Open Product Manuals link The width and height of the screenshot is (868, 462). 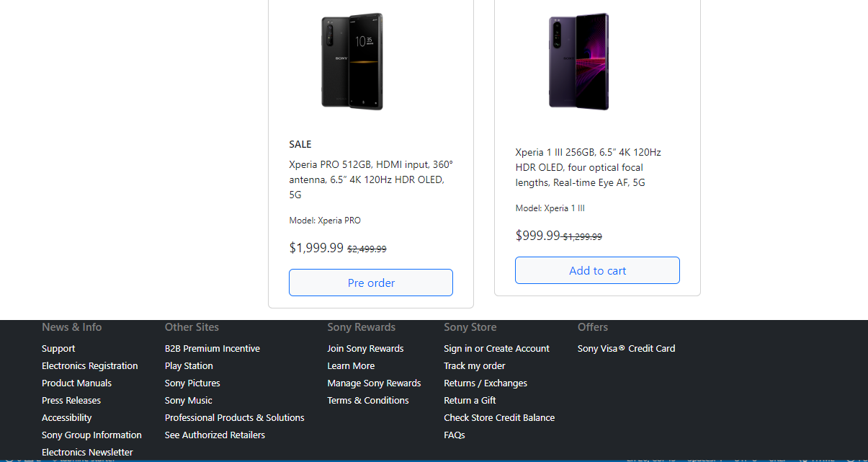(76, 383)
